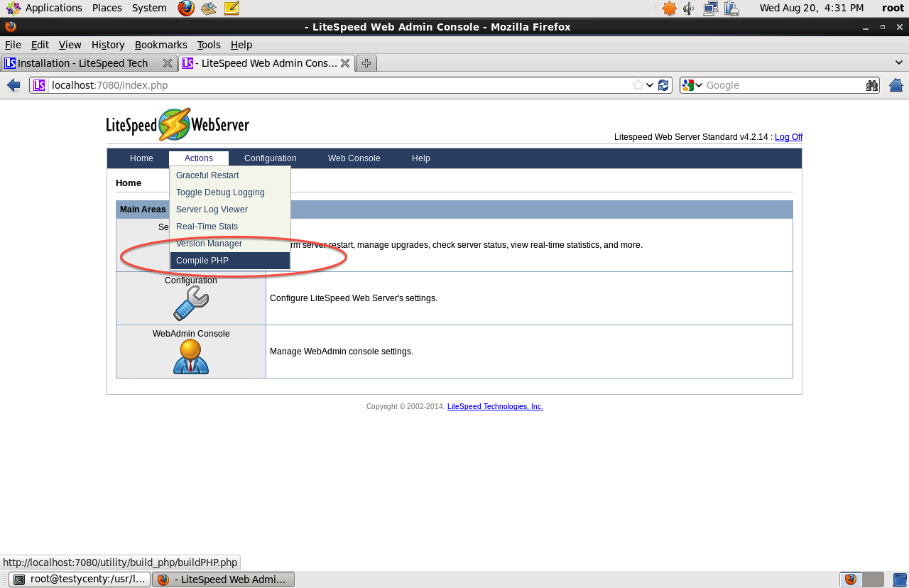Open the Places menu
This screenshot has height=588, width=909.
coord(107,8)
